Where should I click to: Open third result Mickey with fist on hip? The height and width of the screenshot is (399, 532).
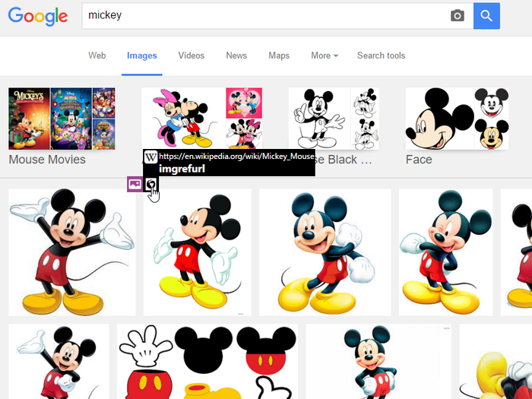coord(325,252)
